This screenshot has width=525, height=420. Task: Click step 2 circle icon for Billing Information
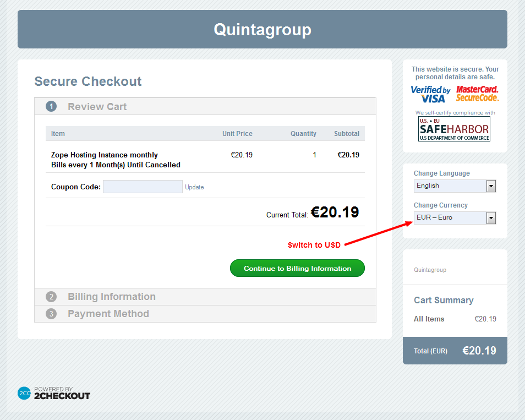coord(51,297)
